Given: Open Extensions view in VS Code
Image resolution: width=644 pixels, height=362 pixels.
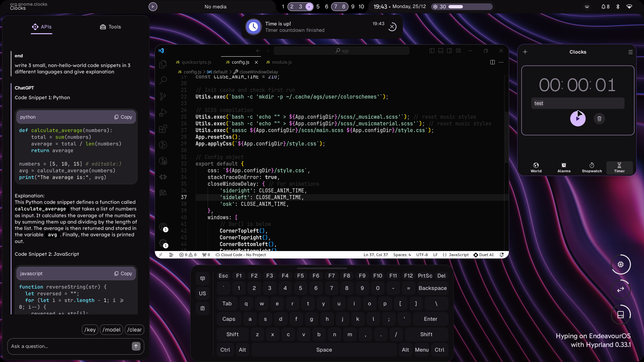Looking at the screenshot, I should 163,129.
